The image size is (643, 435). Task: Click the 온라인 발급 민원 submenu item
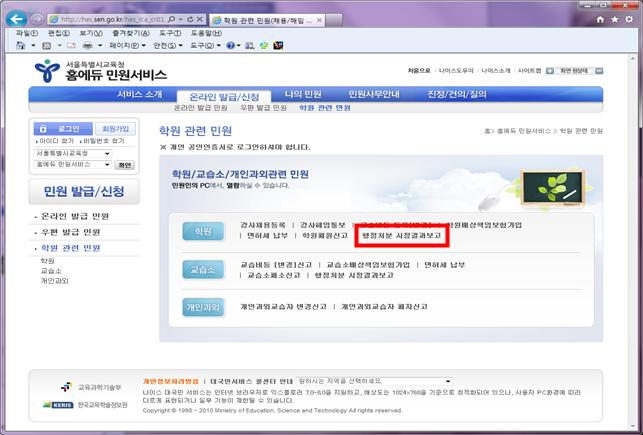coord(201,108)
